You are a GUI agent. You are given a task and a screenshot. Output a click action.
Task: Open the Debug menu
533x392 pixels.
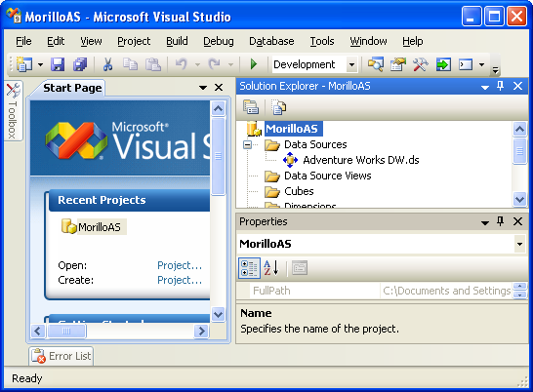[x=219, y=41]
